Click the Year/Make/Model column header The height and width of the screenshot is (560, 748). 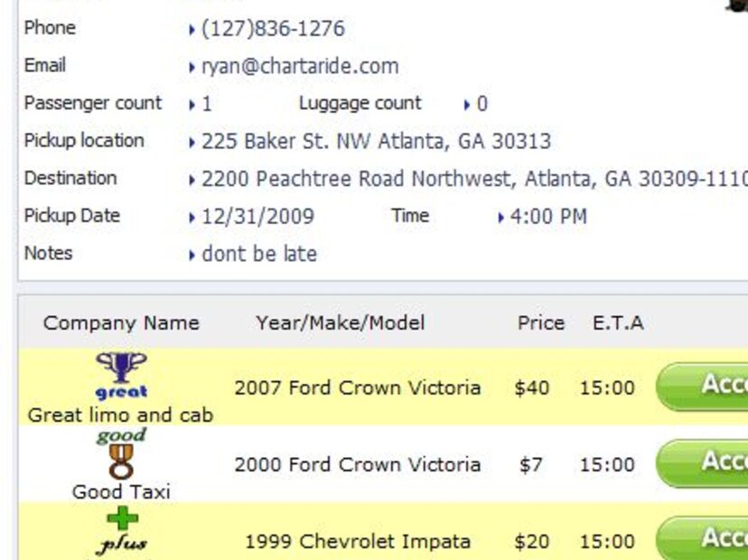coord(340,323)
